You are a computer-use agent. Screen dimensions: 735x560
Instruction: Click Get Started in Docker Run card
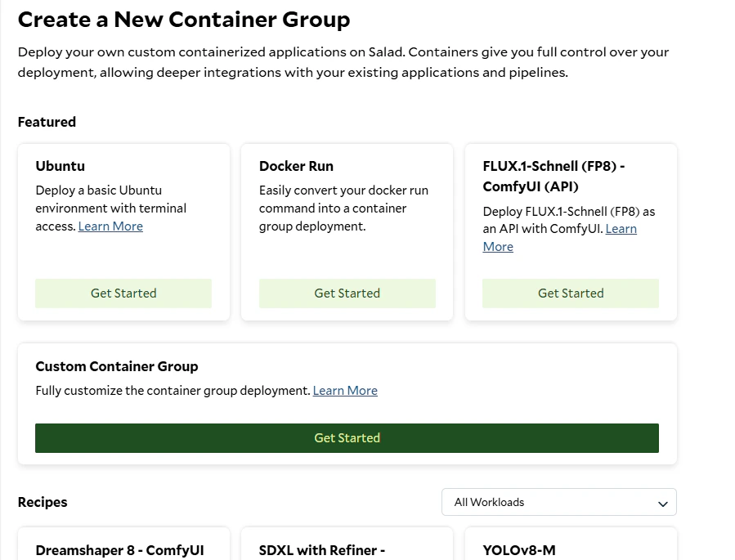[347, 293]
